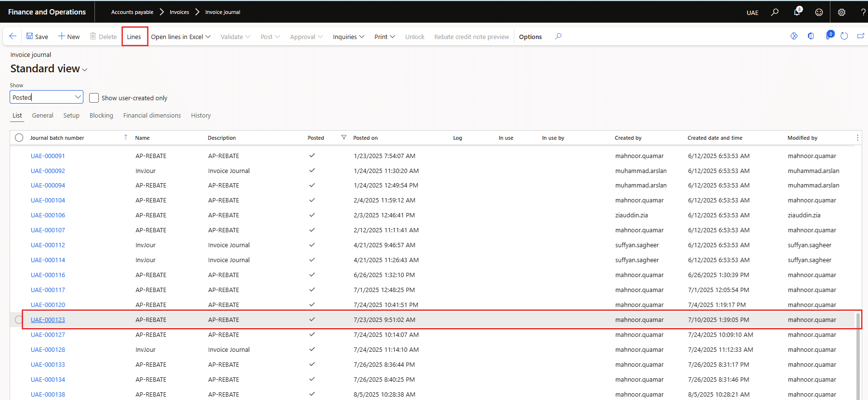Open the settings gear icon
This screenshot has width=868, height=400.
click(x=841, y=12)
